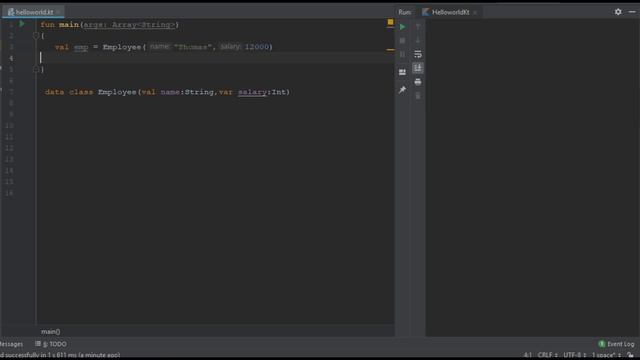
Task: Click the underlined 'salary' parameter in data class
Action: [x=252, y=92]
